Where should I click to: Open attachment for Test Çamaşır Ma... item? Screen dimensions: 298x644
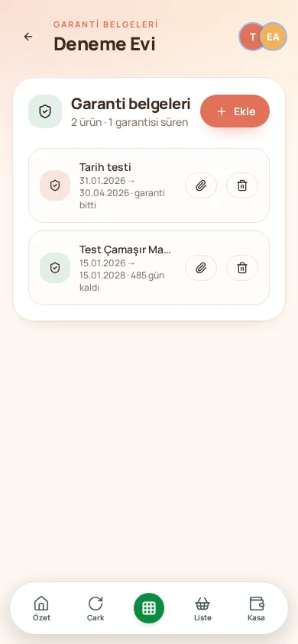click(201, 268)
